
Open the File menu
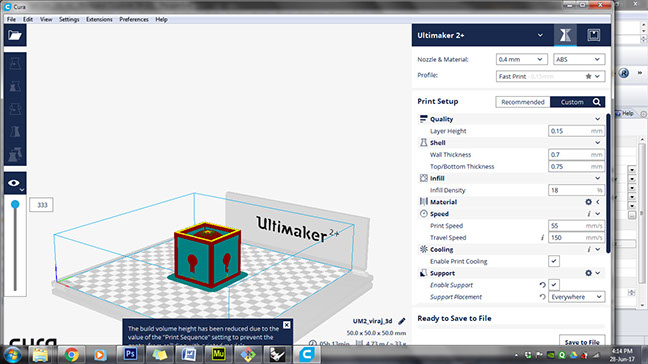tap(11, 19)
